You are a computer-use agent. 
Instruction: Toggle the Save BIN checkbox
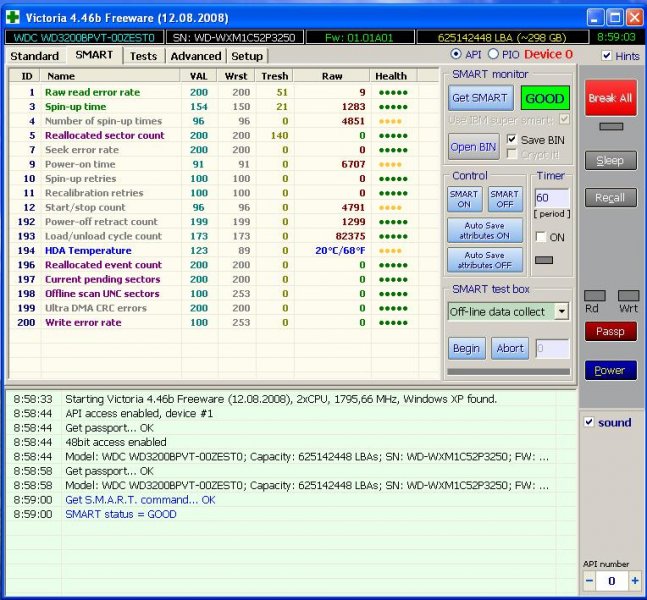(x=513, y=139)
